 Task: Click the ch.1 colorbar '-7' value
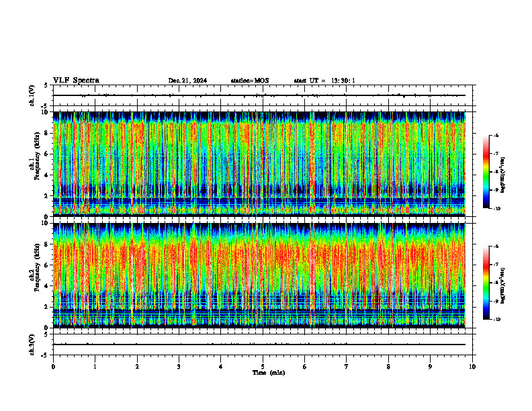496,154
